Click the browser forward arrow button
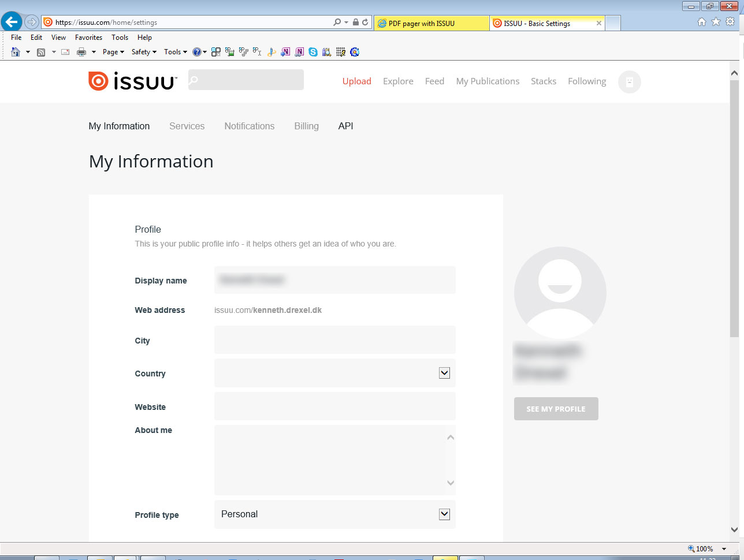Screen dimensions: 744x560 click(x=31, y=23)
